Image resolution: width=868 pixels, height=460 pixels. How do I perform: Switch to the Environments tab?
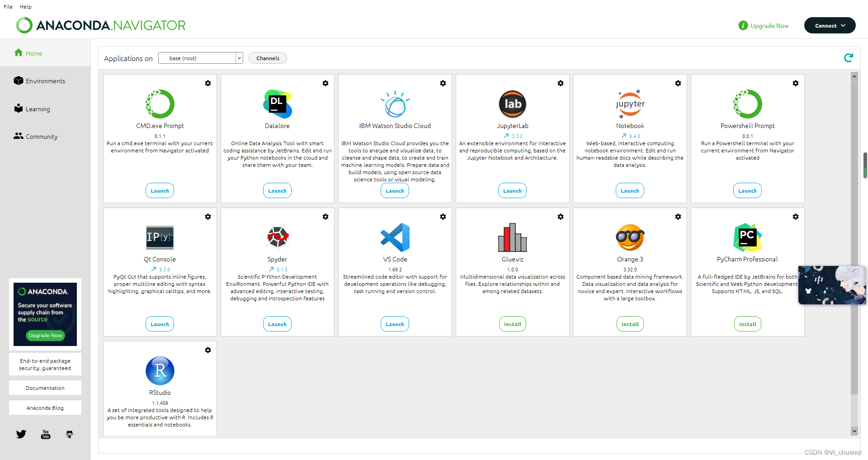45,81
